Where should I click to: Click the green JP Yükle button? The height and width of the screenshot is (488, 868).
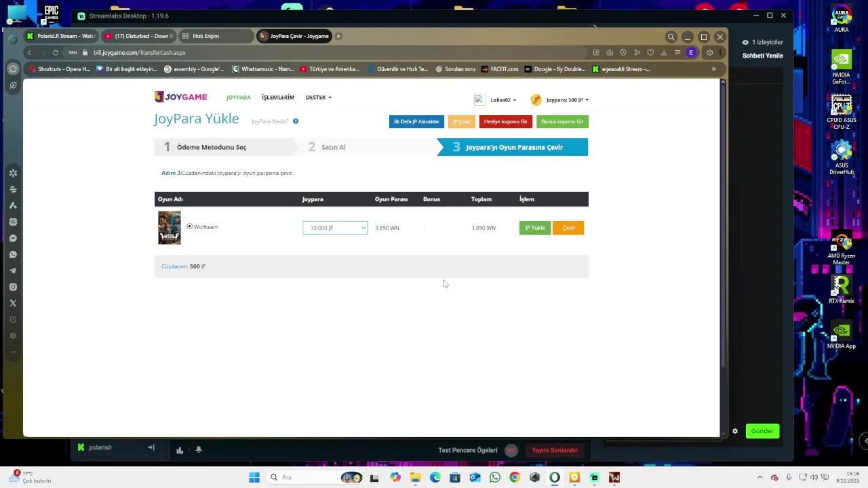pos(535,228)
